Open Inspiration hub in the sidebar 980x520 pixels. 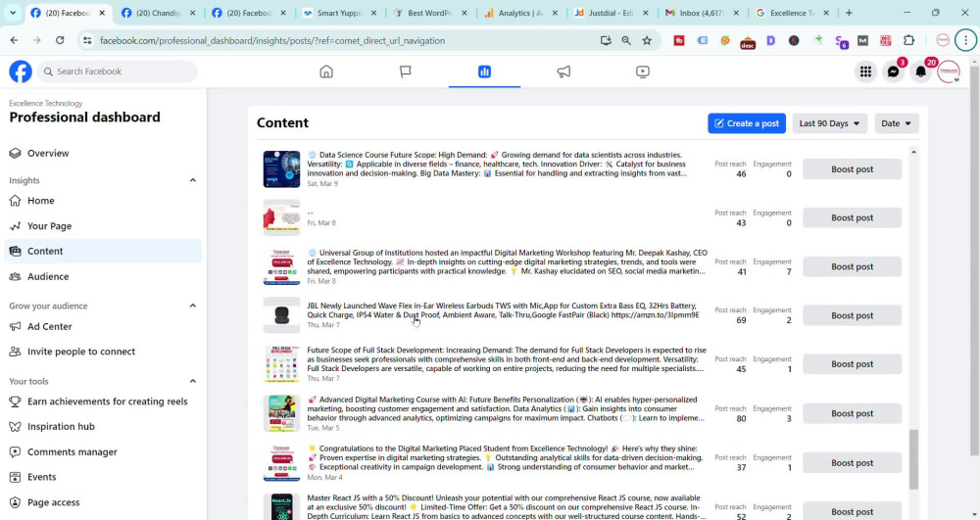coord(103,426)
